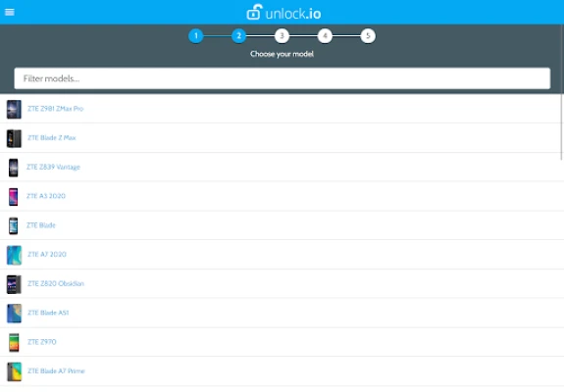Select step 2 in progress indicator
The height and width of the screenshot is (392, 564).
238,36
